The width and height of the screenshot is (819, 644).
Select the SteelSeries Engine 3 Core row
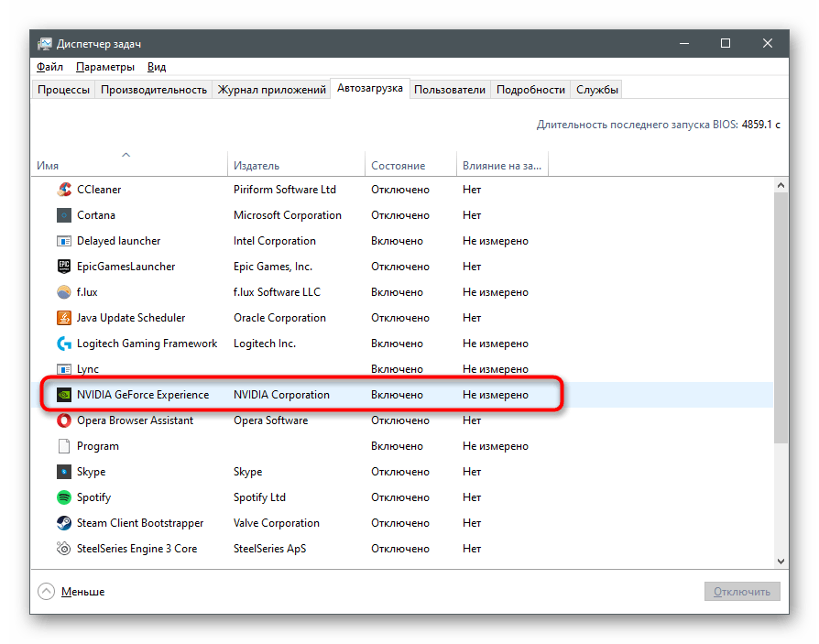(402, 549)
